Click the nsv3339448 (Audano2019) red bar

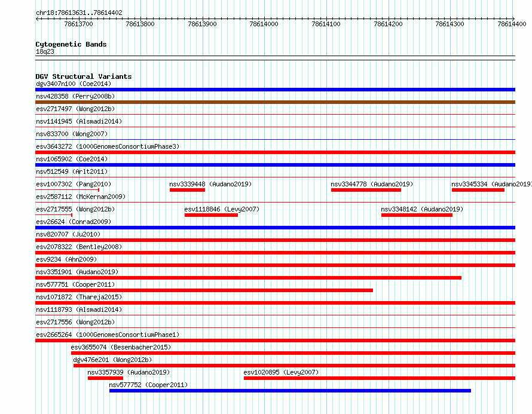tap(187, 190)
